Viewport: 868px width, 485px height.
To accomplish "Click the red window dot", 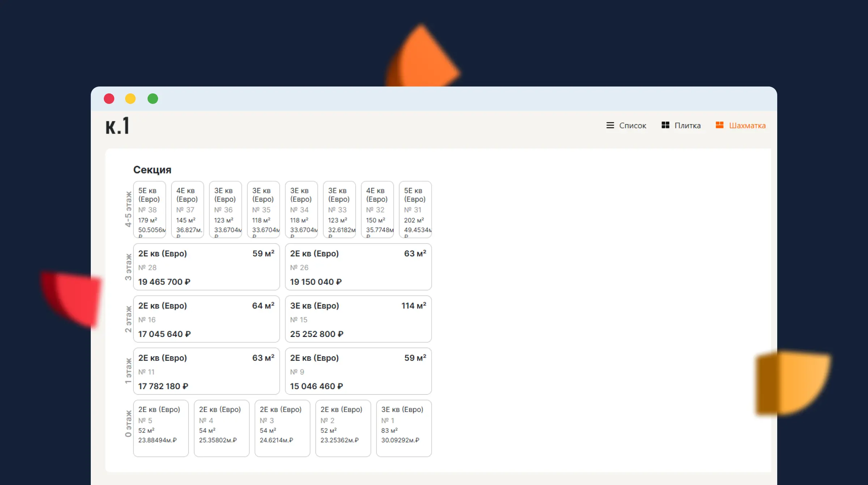I will point(109,99).
